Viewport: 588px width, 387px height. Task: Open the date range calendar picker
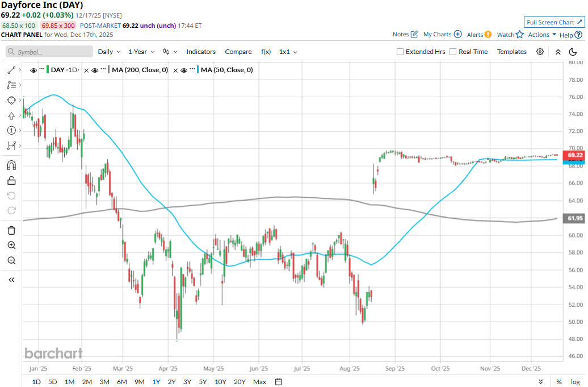coord(278,382)
